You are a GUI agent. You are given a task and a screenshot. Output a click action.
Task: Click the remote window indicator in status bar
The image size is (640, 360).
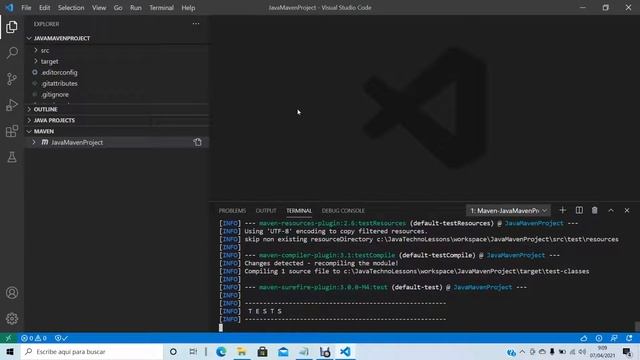[8, 338]
